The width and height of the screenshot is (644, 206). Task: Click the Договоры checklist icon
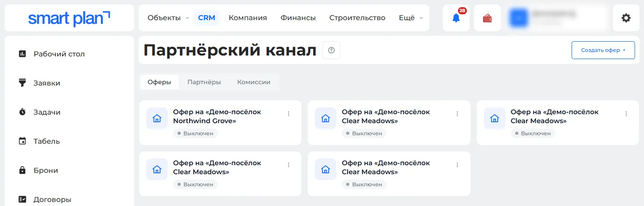(22, 199)
